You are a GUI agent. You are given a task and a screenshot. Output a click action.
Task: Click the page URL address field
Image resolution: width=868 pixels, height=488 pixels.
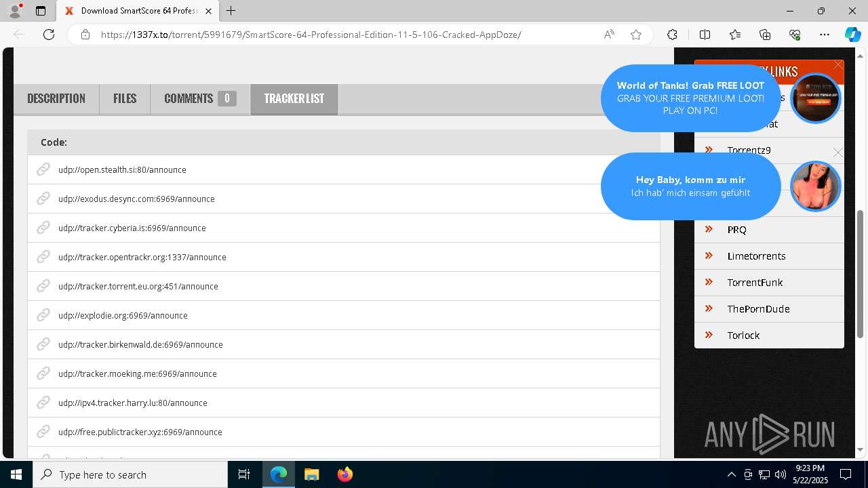[x=311, y=35]
